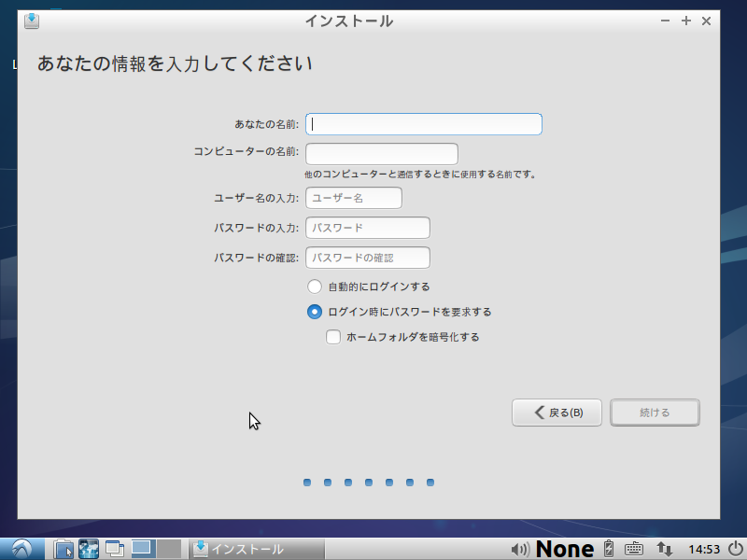Click the volume speaker icon in the system tray
This screenshot has height=560, width=747.
point(519,549)
